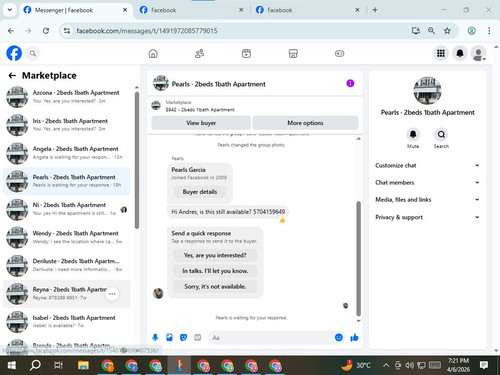The image size is (500, 375).
Task: Attach a file or photo icon
Action: [169, 337]
